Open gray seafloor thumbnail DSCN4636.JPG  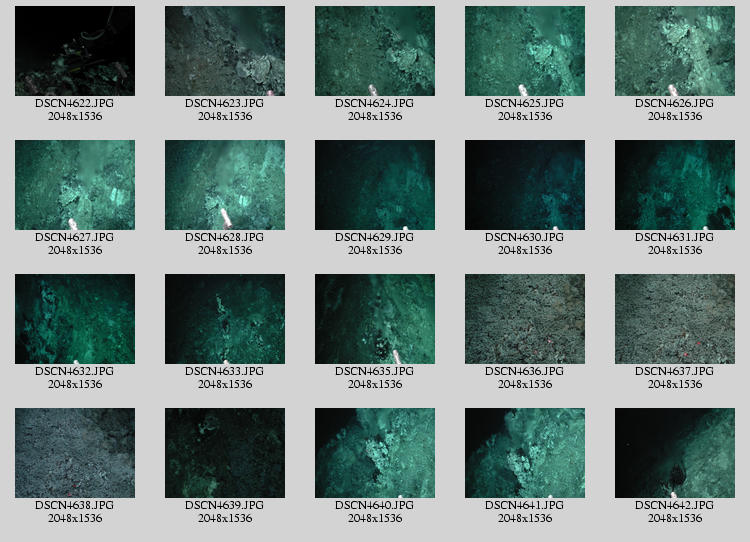pyautogui.click(x=525, y=319)
